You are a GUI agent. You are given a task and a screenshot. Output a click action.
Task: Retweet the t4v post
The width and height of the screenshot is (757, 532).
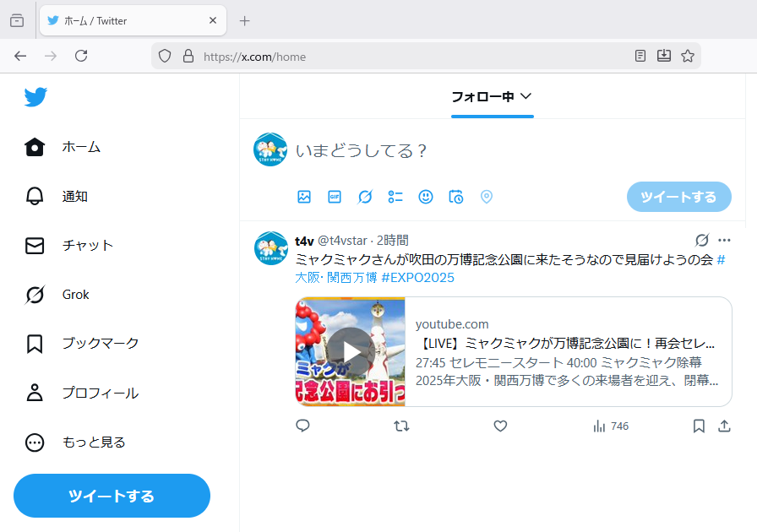point(402,426)
